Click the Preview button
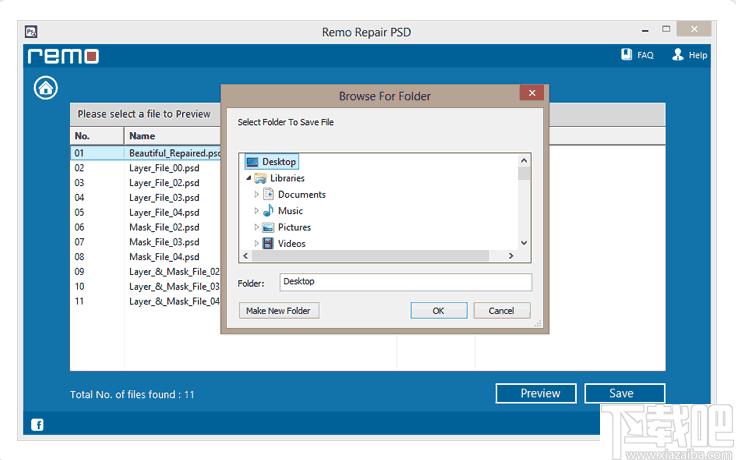Viewport: 736px width, 460px height. 536,393
